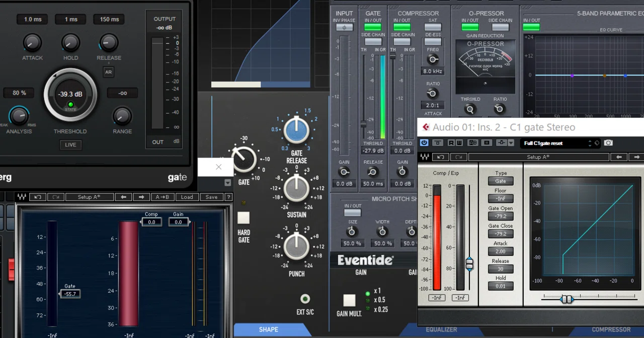Toggle the GAIN MULT. button
Screen dimensions: 644x338
tap(349, 301)
